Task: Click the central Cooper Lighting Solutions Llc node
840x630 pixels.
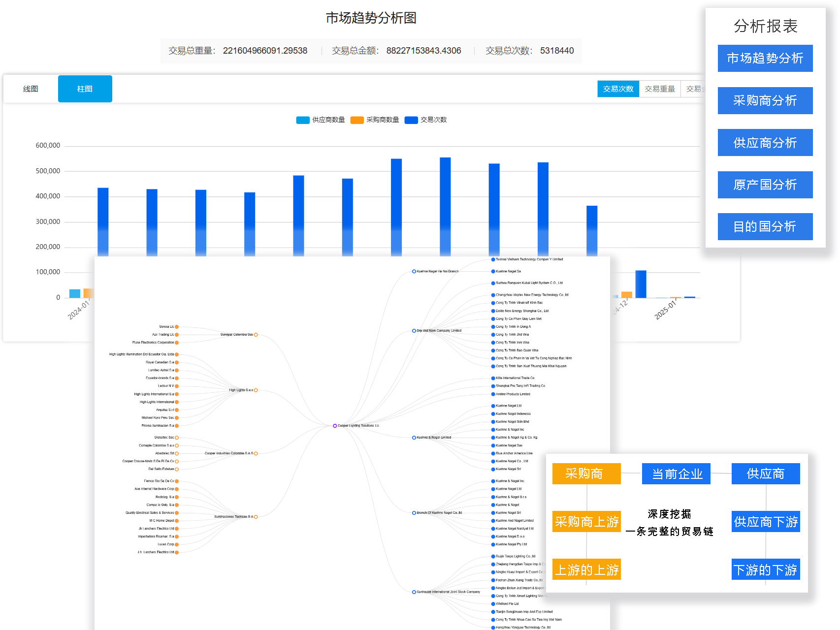Action: click(335, 426)
